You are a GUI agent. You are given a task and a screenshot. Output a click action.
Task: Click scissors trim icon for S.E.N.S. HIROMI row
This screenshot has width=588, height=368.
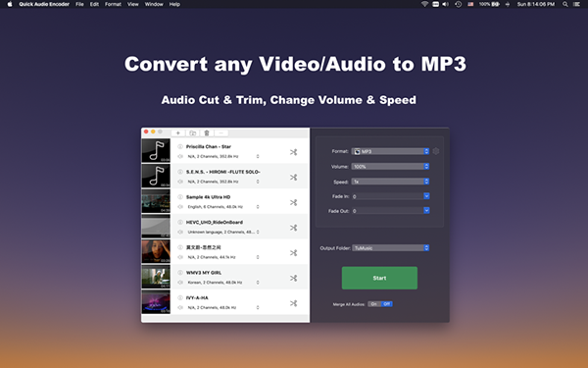[293, 178]
